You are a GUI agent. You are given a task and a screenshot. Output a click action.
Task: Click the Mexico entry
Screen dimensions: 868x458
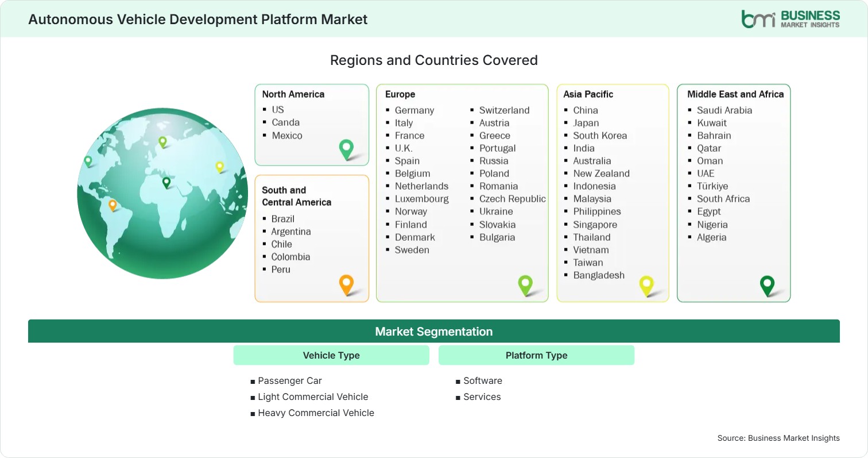point(287,136)
